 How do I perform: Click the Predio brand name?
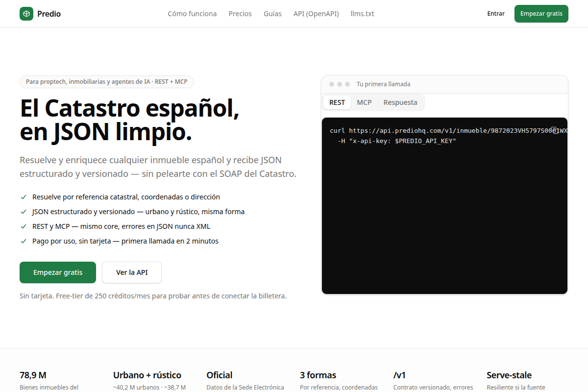tap(49, 14)
